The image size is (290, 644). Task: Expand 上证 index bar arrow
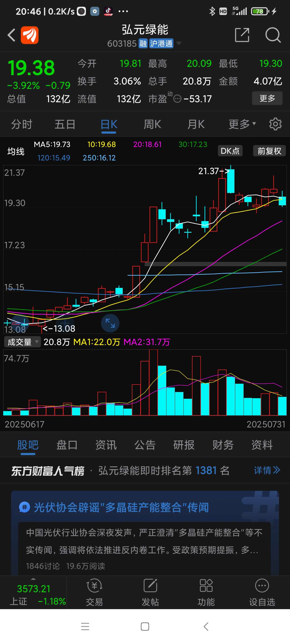click(33, 579)
